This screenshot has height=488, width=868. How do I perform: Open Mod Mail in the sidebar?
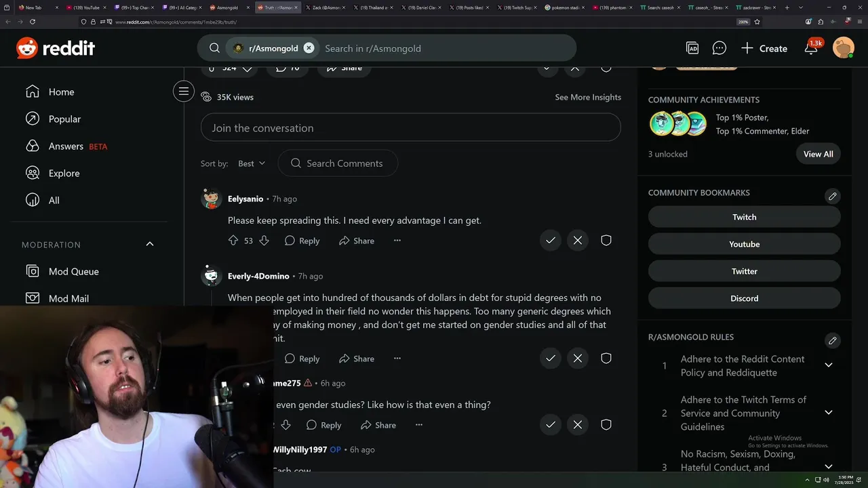[x=58, y=298]
